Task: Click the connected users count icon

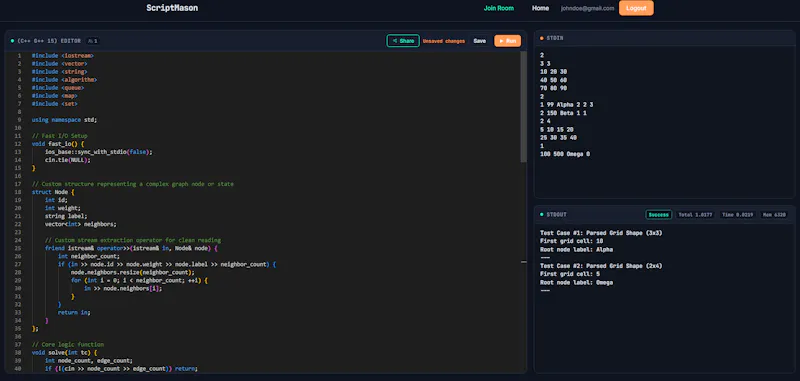Action: (x=92, y=41)
